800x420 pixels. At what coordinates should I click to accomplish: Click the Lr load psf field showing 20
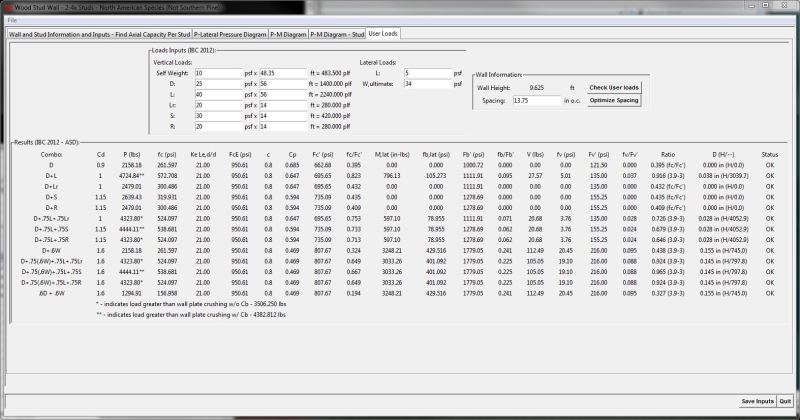pos(218,105)
